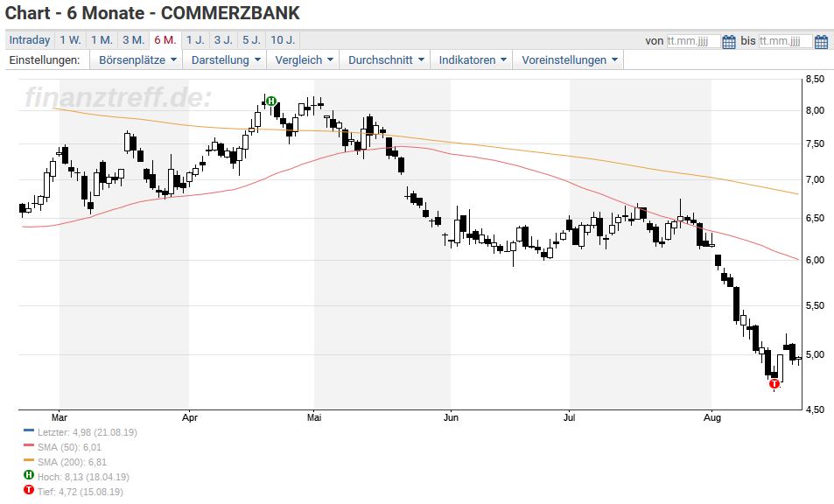Click the 8,50 price axis label
The image size is (834, 504).
[816, 80]
